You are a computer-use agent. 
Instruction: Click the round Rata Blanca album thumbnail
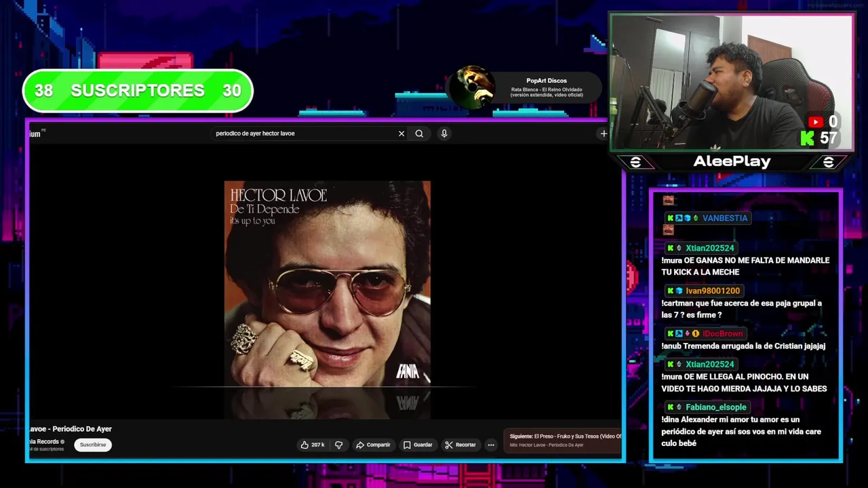[x=473, y=87]
